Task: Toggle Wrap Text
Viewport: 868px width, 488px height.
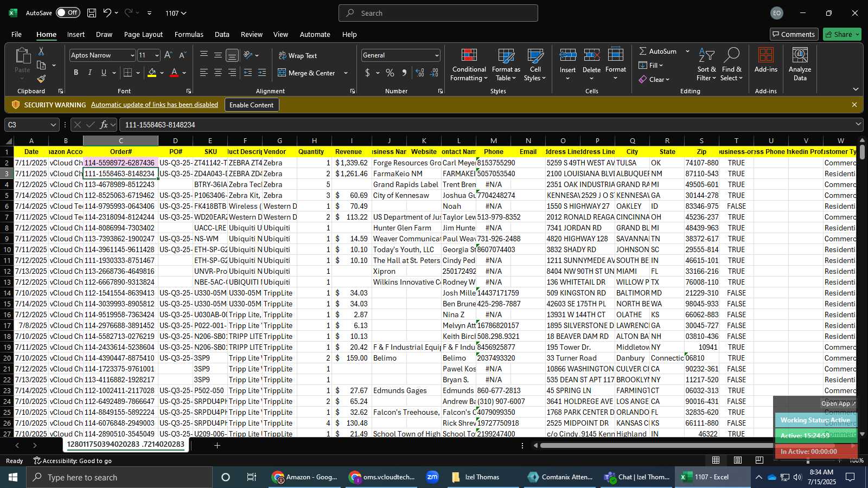Action: 298,55
